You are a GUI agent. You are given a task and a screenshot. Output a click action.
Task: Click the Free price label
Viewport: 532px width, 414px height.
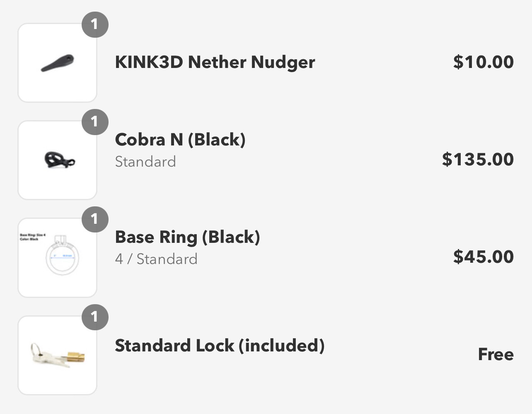496,354
